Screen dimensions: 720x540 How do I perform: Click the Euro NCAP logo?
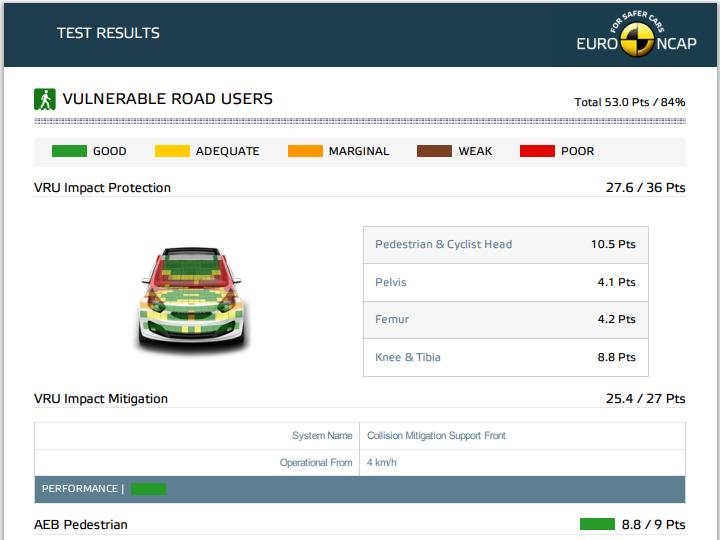point(636,34)
